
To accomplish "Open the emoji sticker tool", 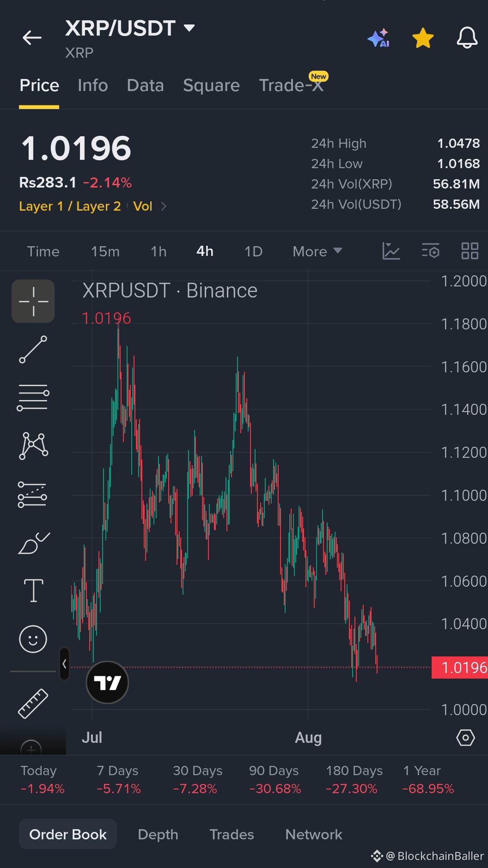I will click(33, 639).
